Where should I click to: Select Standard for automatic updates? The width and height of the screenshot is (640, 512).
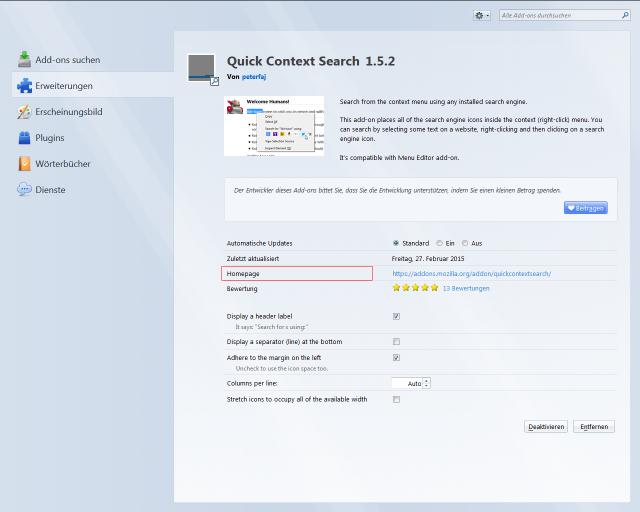click(x=411, y=243)
